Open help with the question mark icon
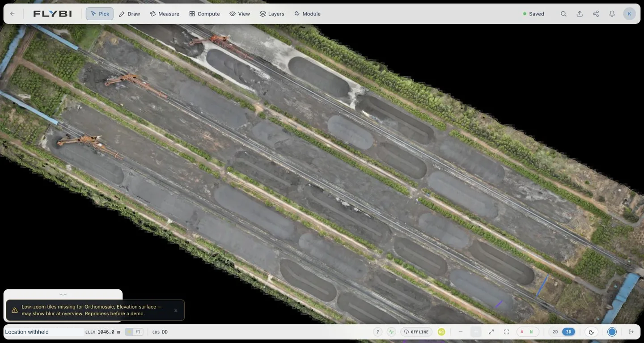644x343 pixels. 378,332
